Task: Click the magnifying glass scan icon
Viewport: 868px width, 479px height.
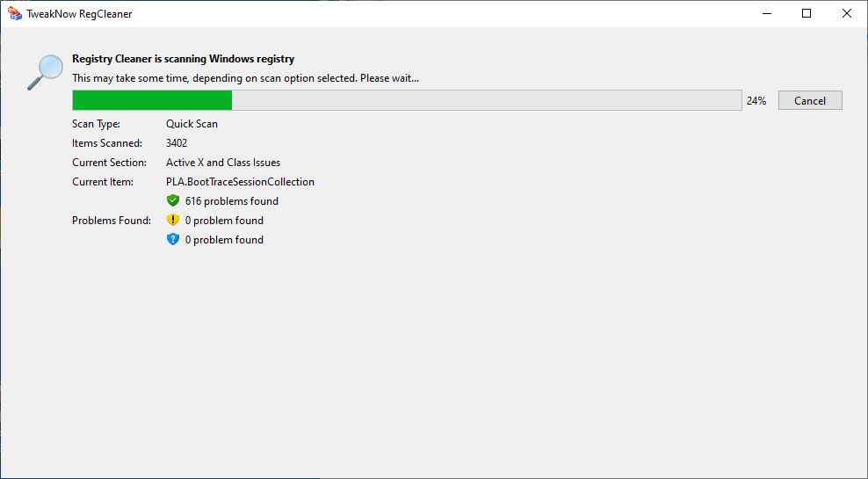Action: point(45,72)
